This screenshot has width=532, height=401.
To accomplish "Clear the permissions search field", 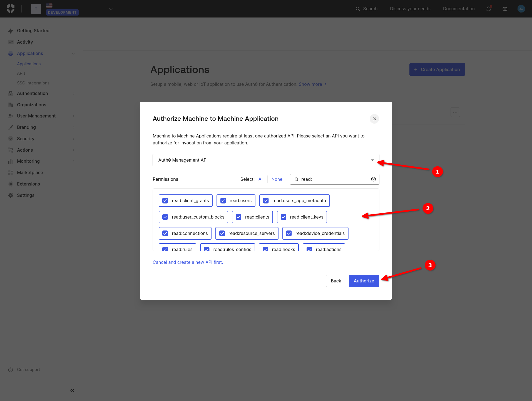I will pyautogui.click(x=373, y=179).
